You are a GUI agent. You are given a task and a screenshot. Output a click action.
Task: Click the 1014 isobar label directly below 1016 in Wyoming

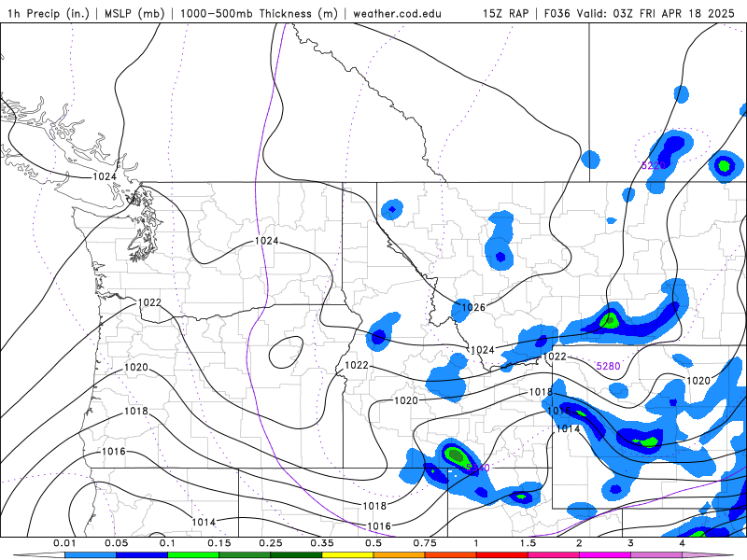(568, 428)
